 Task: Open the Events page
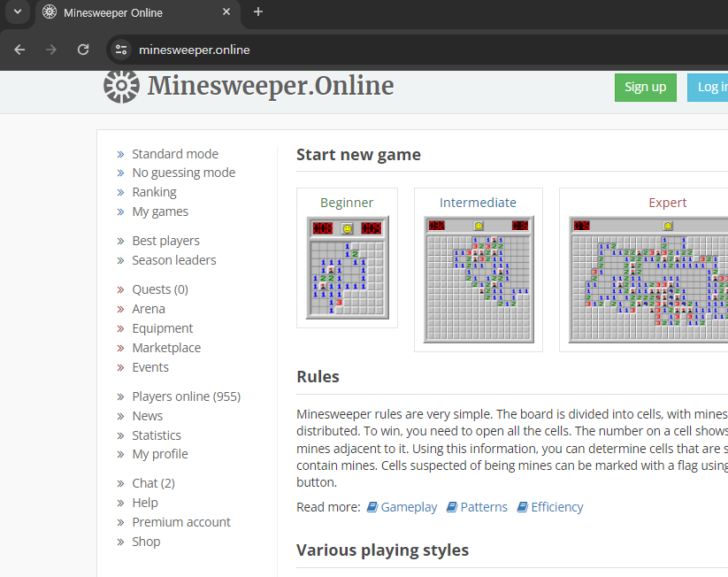coord(150,367)
